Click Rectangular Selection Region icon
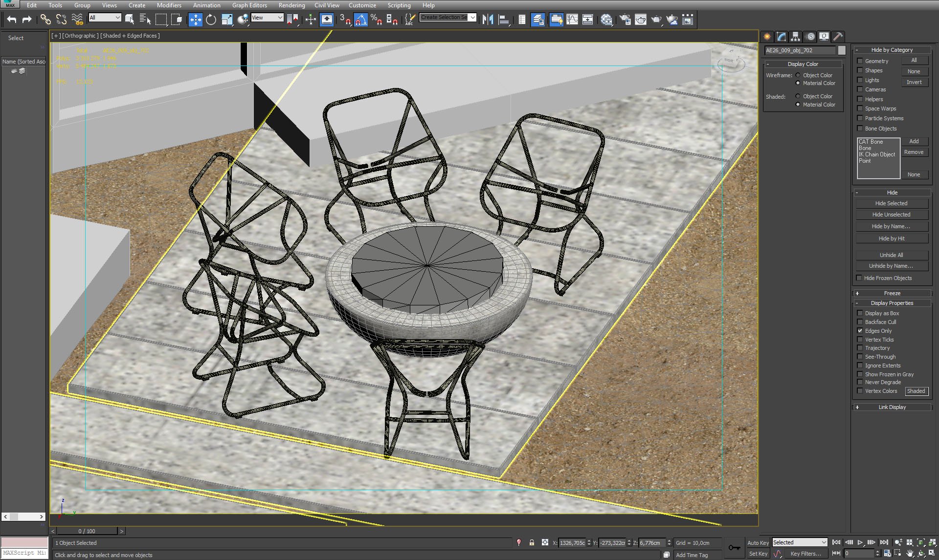This screenshot has height=560, width=939. [x=161, y=19]
